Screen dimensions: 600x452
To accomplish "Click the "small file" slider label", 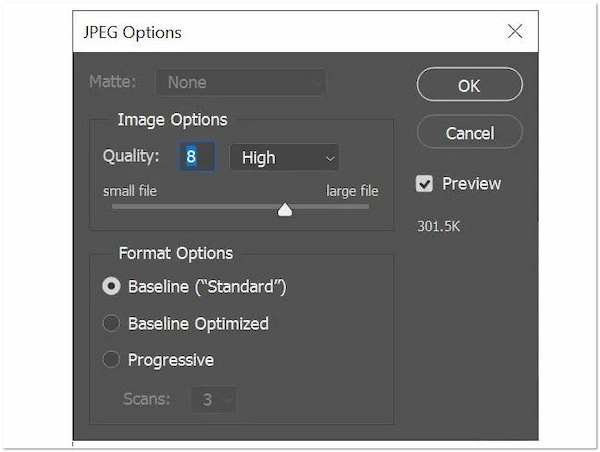I will [130, 190].
